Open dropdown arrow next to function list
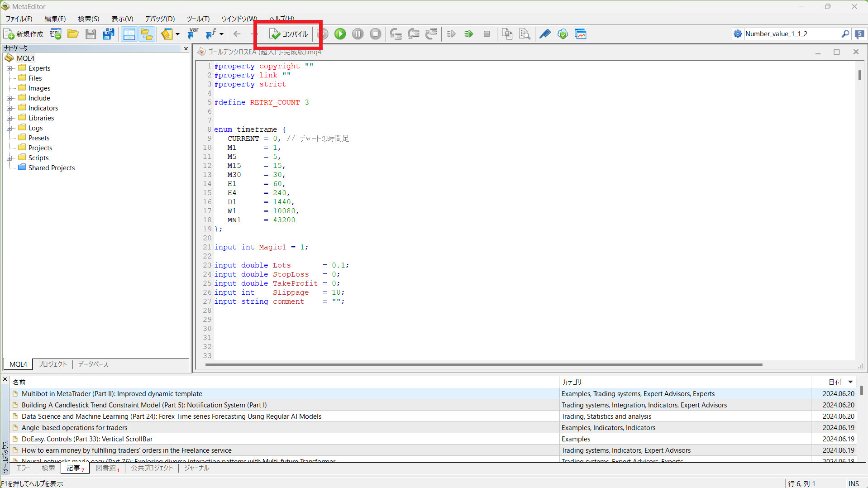Viewport: 868px width, 488px height. (x=221, y=34)
